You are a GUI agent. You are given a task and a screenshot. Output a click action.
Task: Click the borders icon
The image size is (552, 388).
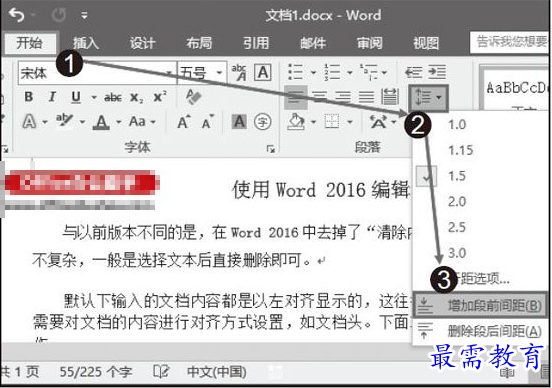(332, 122)
